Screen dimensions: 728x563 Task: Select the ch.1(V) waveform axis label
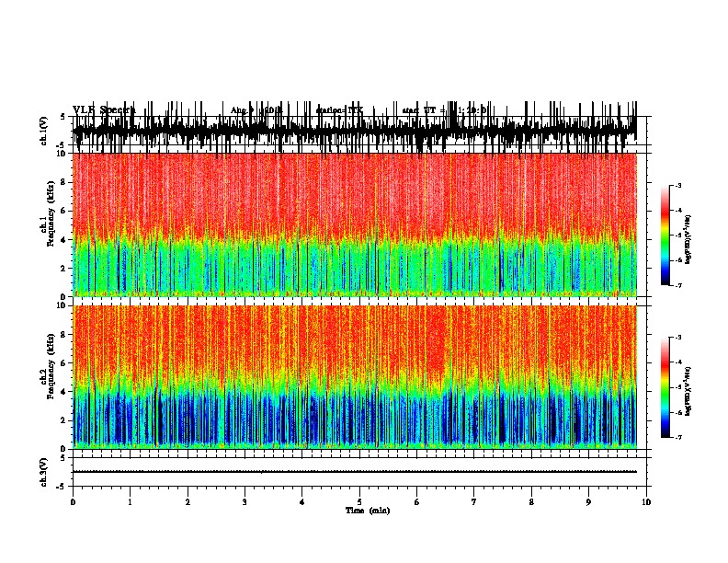pos(44,131)
